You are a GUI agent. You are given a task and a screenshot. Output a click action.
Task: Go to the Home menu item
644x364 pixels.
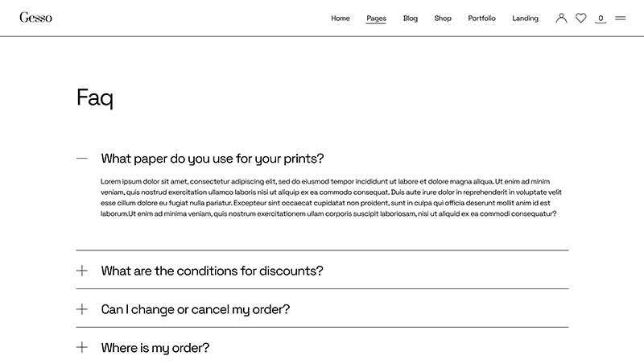(x=341, y=19)
